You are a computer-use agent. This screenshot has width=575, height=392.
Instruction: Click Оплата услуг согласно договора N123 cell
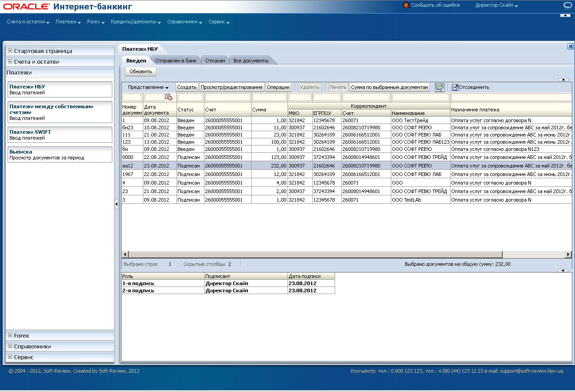[511, 149]
